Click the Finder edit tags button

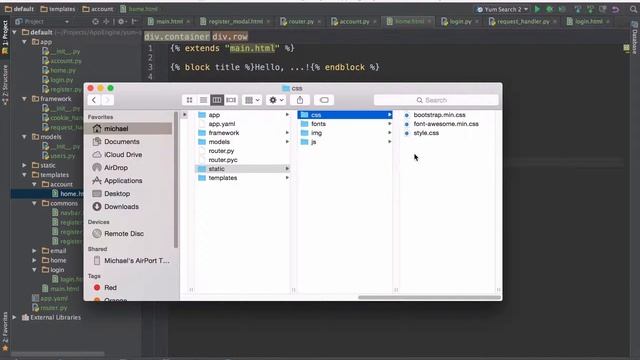pos(324,100)
